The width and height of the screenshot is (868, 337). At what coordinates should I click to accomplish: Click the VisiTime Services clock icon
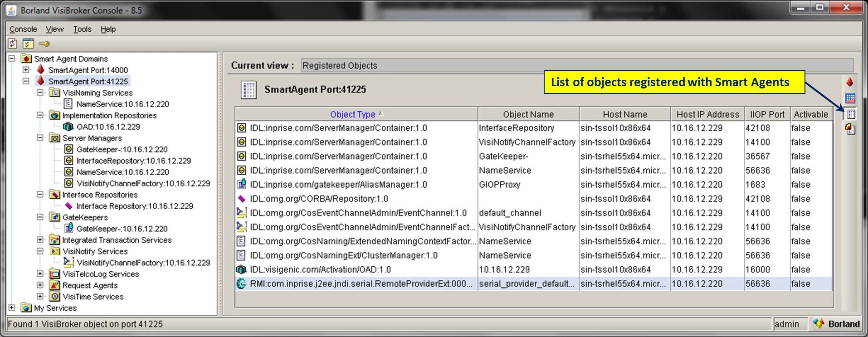55,297
